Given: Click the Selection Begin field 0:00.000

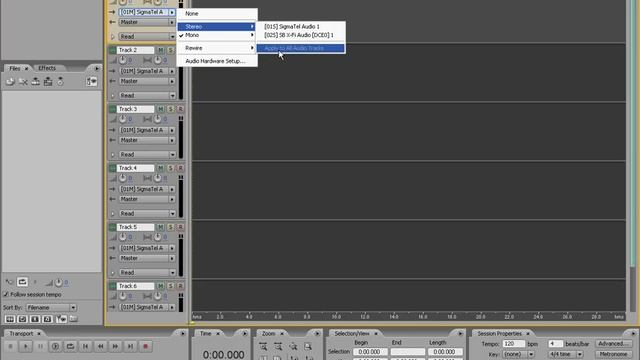Looking at the screenshot, I should [x=370, y=351].
